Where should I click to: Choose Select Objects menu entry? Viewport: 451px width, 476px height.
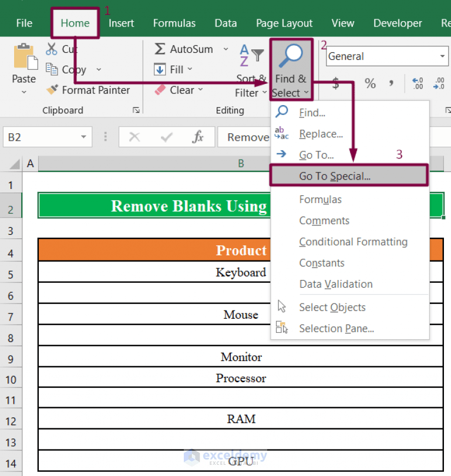[x=350, y=307]
